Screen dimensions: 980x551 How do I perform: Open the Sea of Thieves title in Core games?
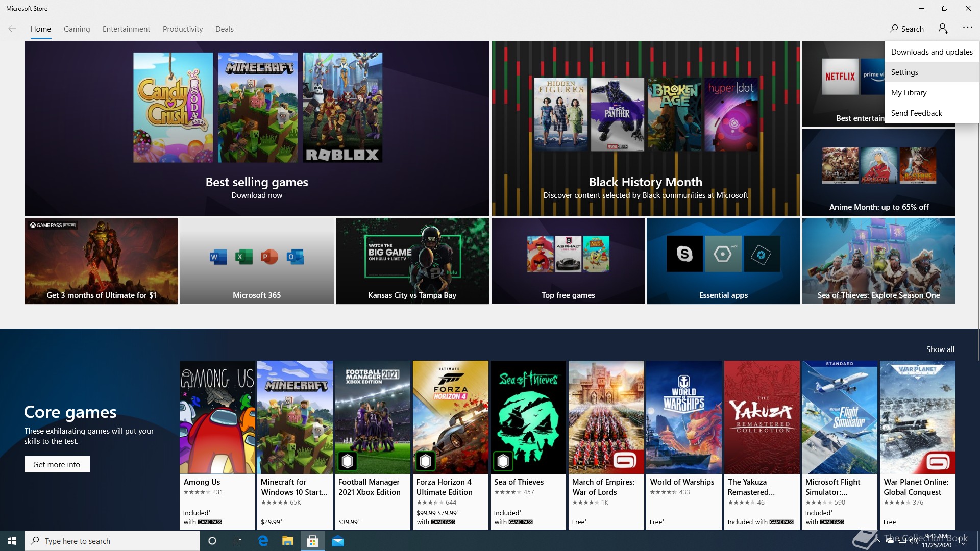519,482
